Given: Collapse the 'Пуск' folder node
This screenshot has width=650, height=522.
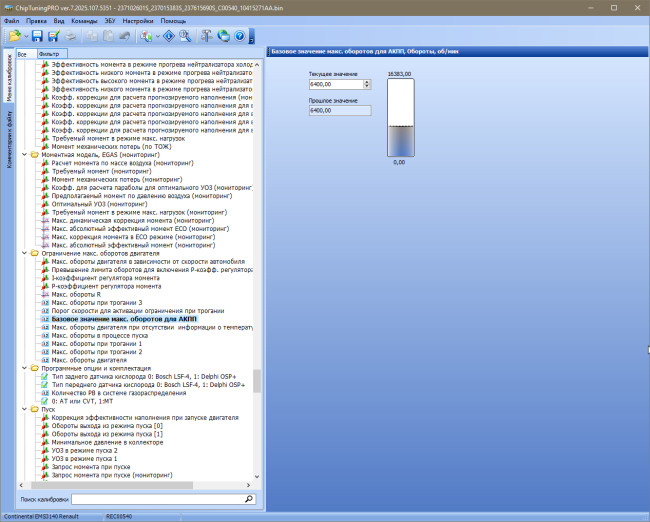Looking at the screenshot, I should click(x=24, y=409).
